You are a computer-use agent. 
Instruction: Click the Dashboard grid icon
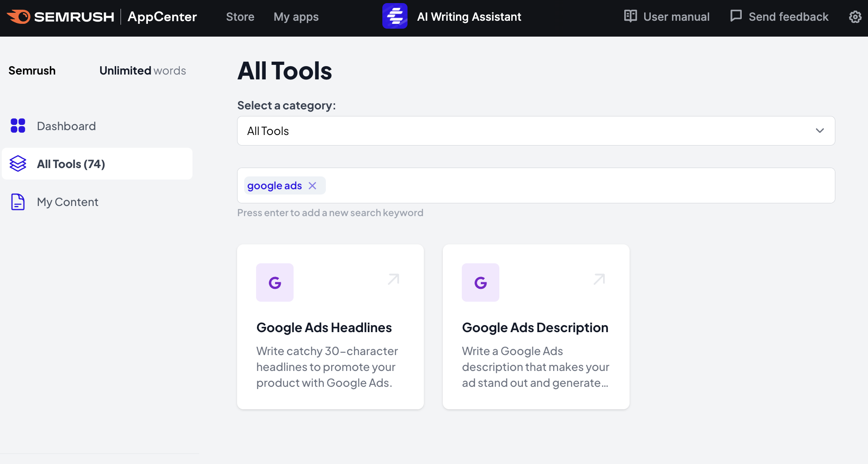coord(18,126)
